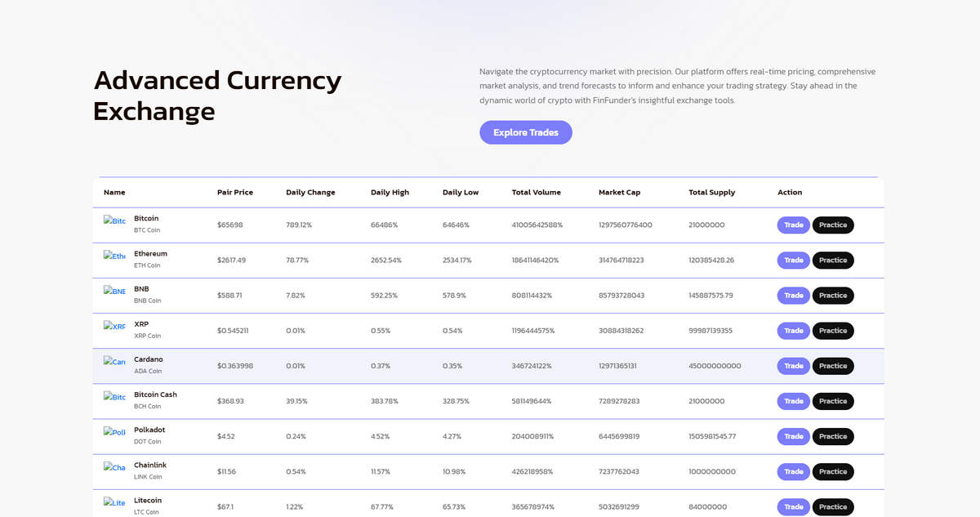The height and width of the screenshot is (517, 980).
Task: Click the XRP coin logo image
Action: [x=114, y=326]
